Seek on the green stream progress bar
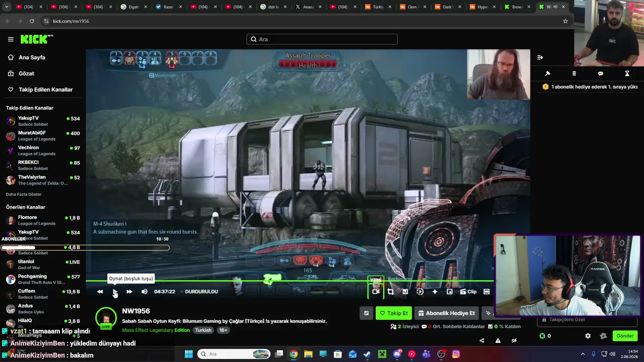 [x=290, y=281]
